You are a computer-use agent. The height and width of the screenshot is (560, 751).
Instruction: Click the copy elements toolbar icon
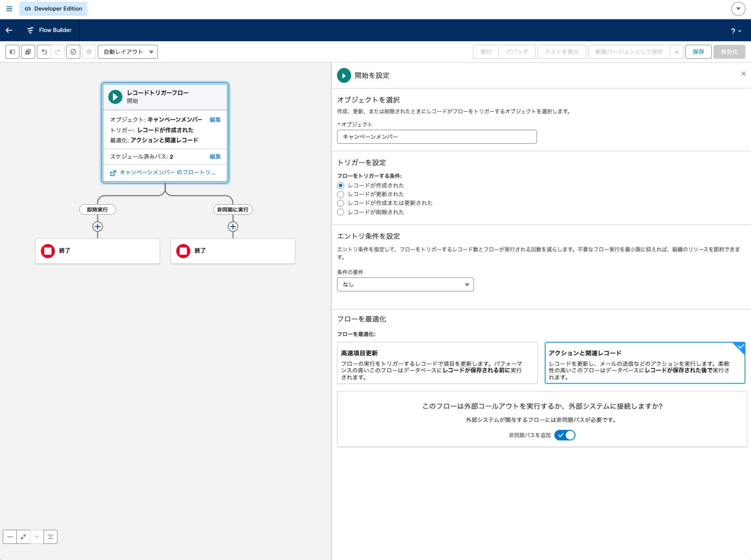pos(28,52)
